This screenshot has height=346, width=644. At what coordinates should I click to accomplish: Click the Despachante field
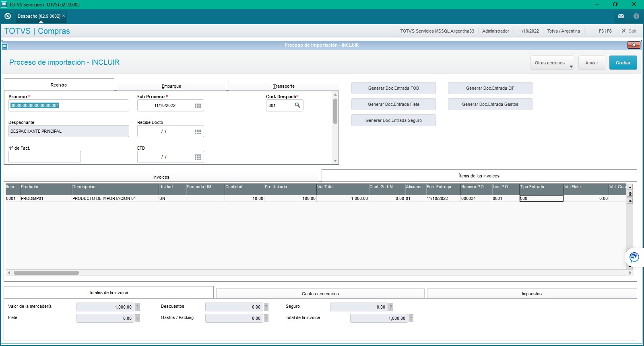(69, 131)
